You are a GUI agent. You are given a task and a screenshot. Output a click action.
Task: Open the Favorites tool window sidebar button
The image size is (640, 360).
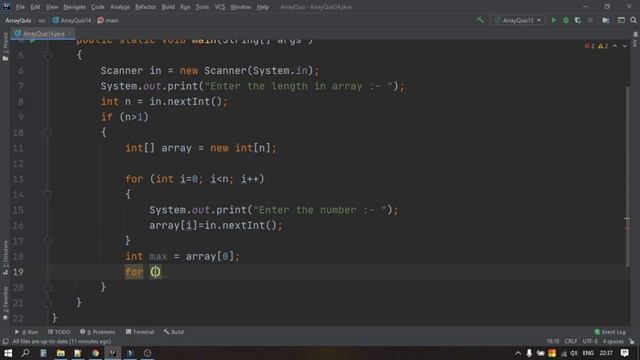(5, 303)
